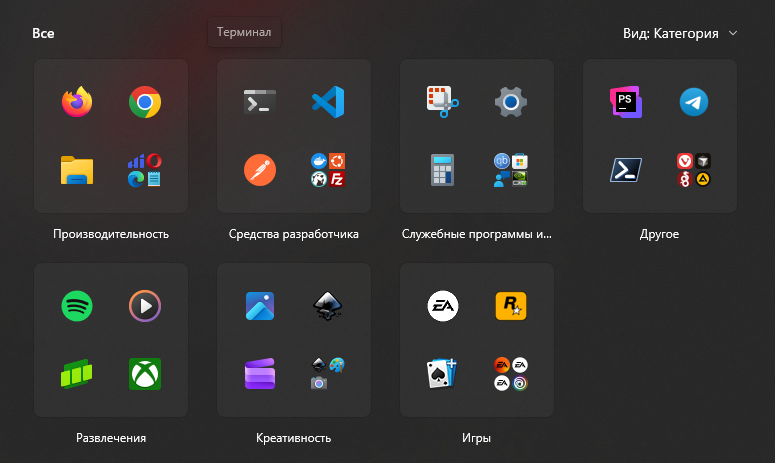Open the green three-bar icon in Развлечения

[x=77, y=374]
